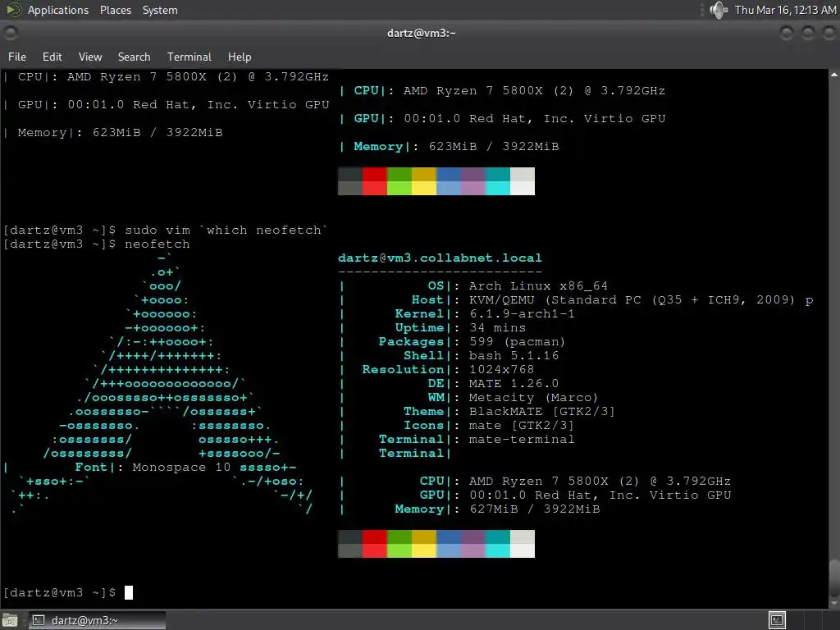Click the bright green swatch in the palette below the 623MiB line
Image resolution: width=840 pixels, height=630 pixels.
pos(399,188)
